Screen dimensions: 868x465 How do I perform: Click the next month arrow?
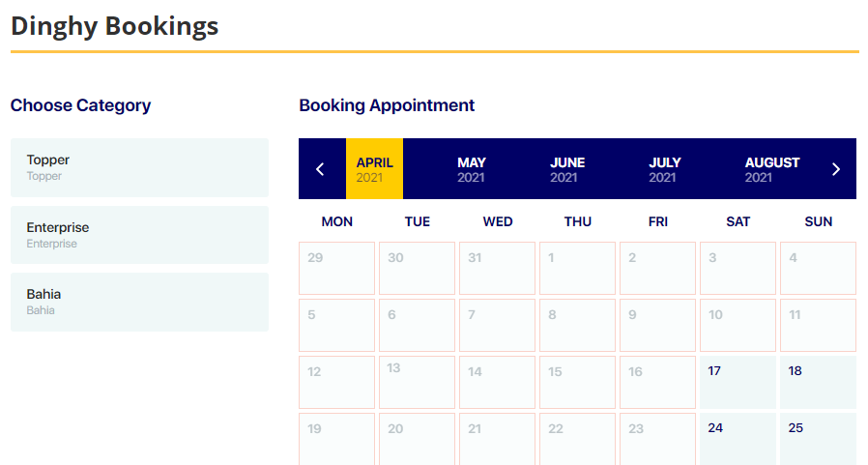(x=836, y=169)
